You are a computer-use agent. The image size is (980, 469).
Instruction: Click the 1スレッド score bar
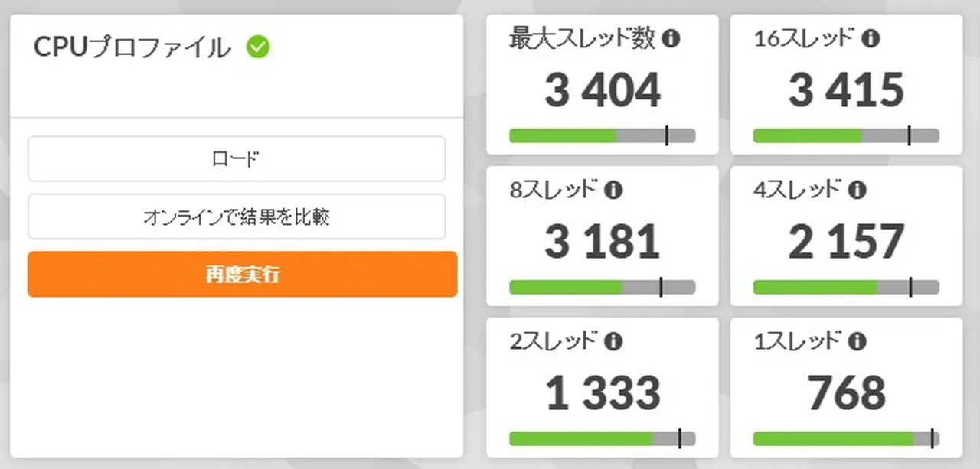846,438
